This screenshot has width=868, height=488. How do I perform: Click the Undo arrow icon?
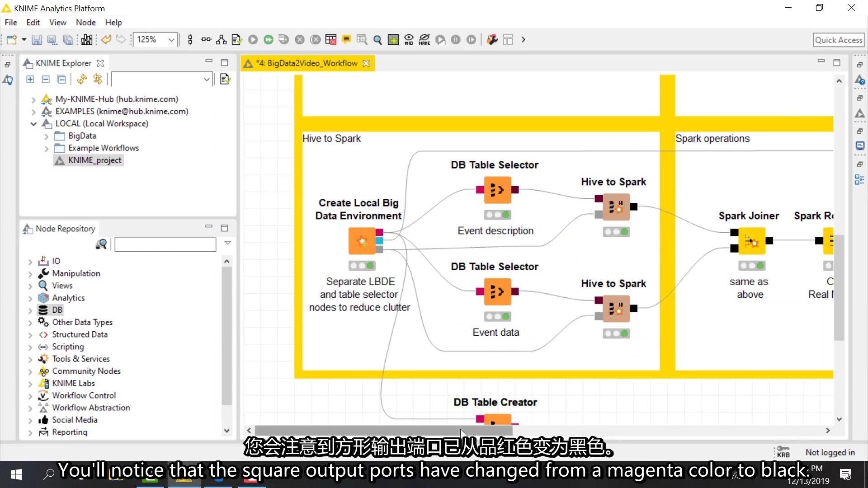[x=106, y=40]
